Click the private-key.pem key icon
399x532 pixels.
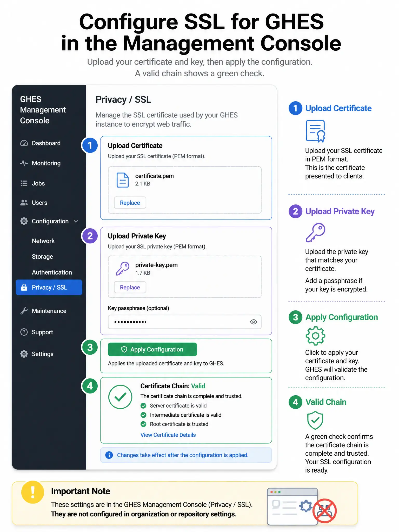tap(123, 269)
